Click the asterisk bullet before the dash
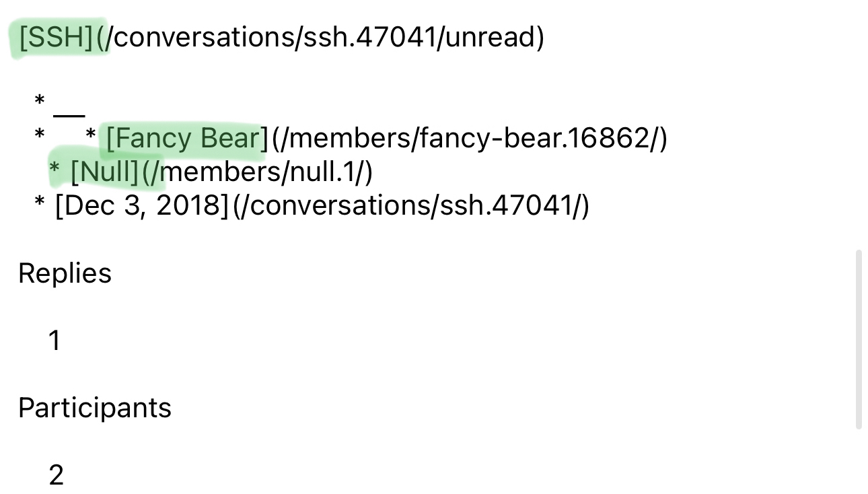868x494 pixels. coord(40,102)
